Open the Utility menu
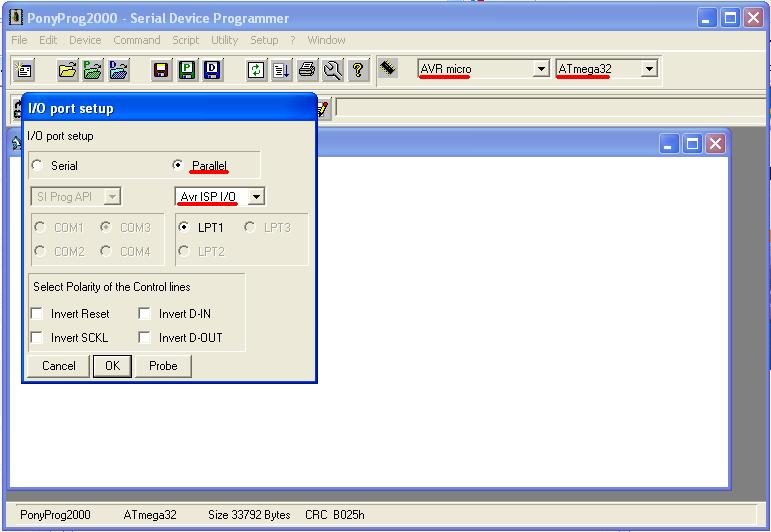 [x=224, y=40]
